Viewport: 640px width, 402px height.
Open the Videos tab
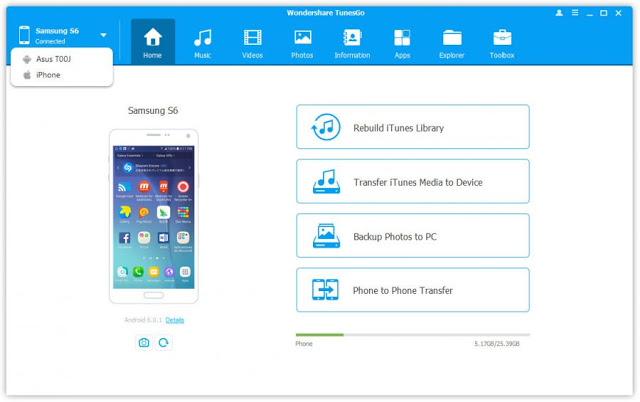pos(252,42)
